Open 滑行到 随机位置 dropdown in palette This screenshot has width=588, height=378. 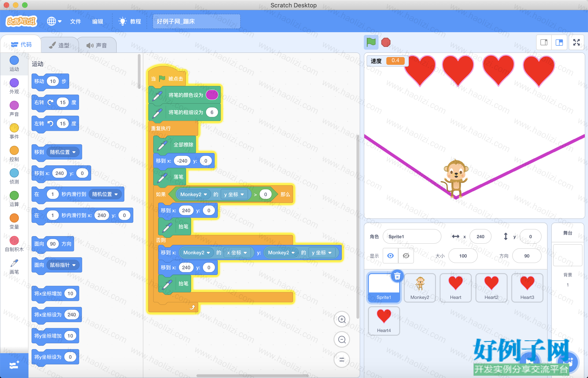point(105,194)
